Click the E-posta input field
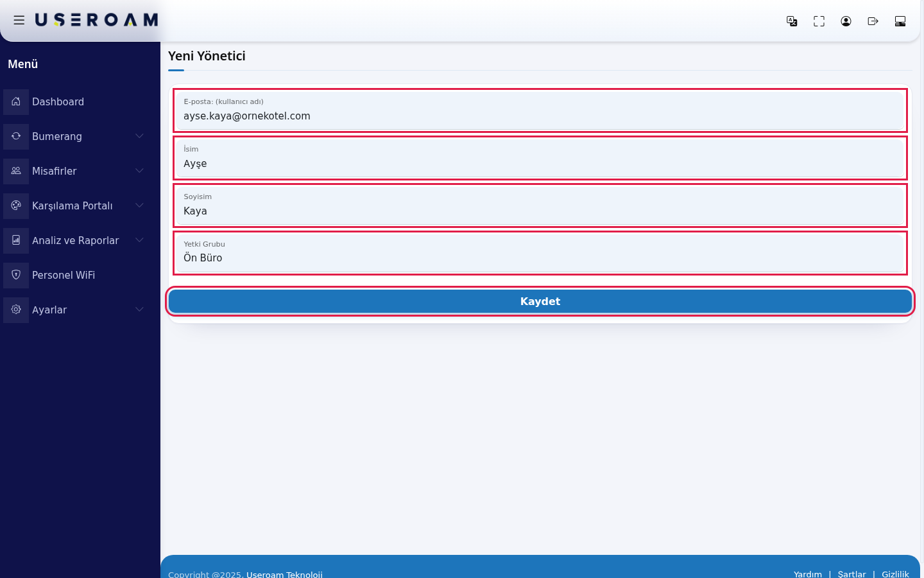924x578 pixels. point(540,110)
